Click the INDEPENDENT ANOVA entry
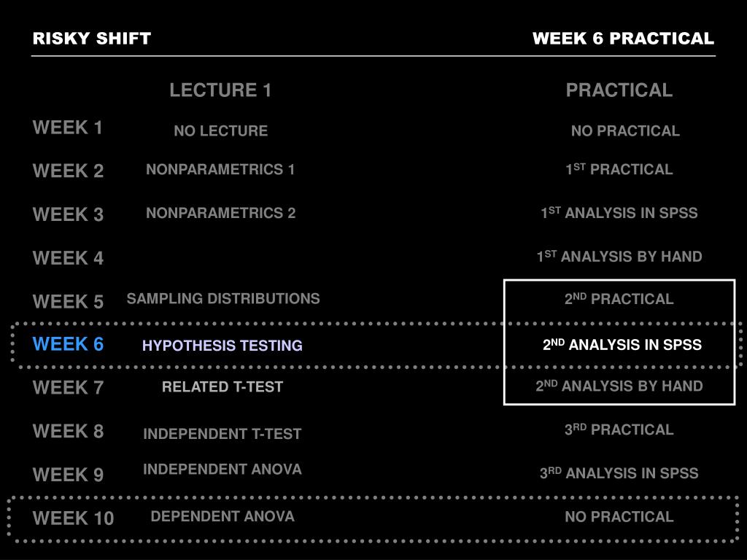This screenshot has height=560, width=747. pos(222,470)
